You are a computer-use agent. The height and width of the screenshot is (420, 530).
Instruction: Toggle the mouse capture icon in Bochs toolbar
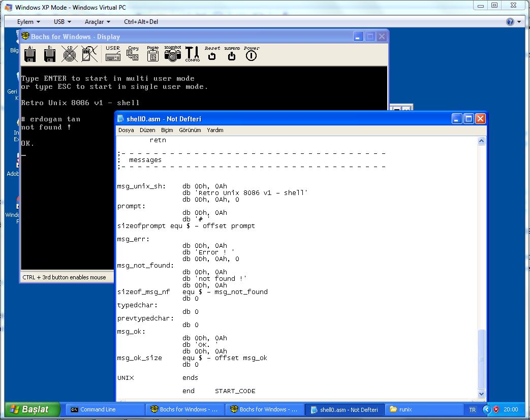89,54
